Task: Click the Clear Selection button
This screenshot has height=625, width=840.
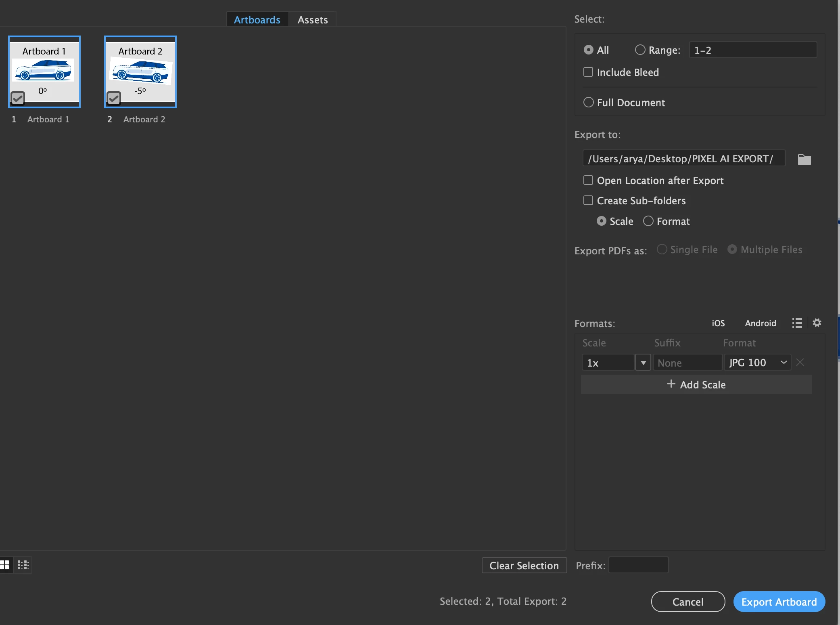Action: click(x=524, y=565)
